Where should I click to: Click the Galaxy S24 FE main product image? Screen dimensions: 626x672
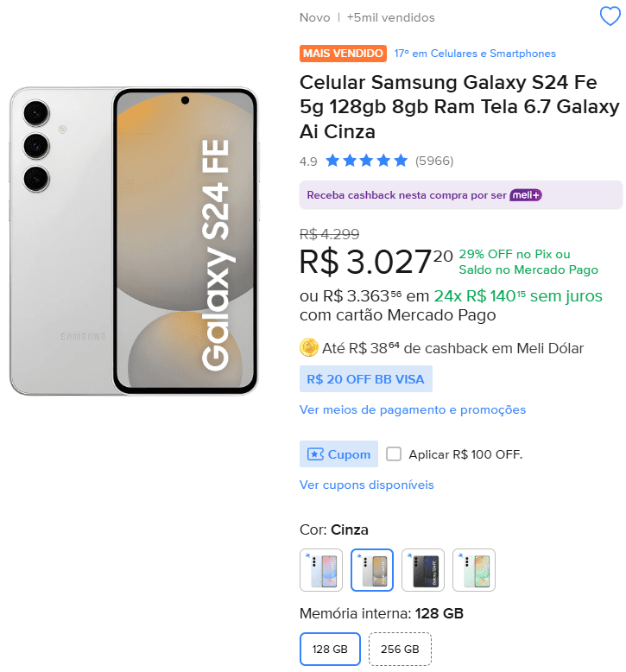[x=134, y=241]
